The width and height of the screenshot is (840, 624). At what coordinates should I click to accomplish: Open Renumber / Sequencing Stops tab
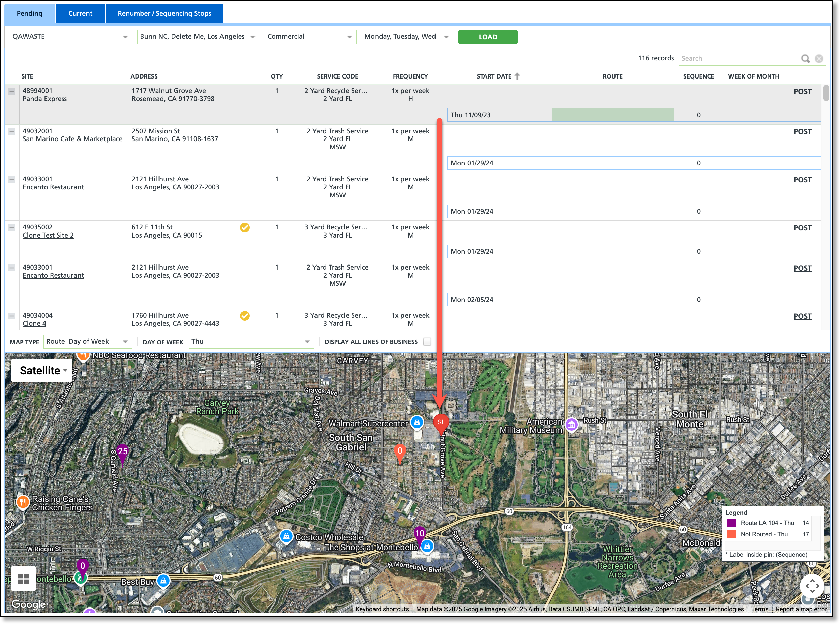164,13
